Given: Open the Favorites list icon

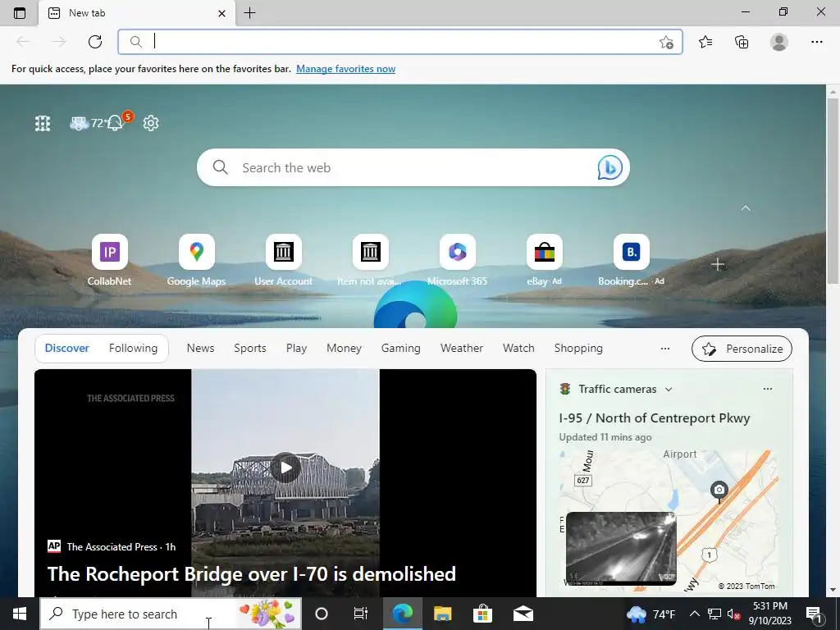Looking at the screenshot, I should pyautogui.click(x=705, y=42).
